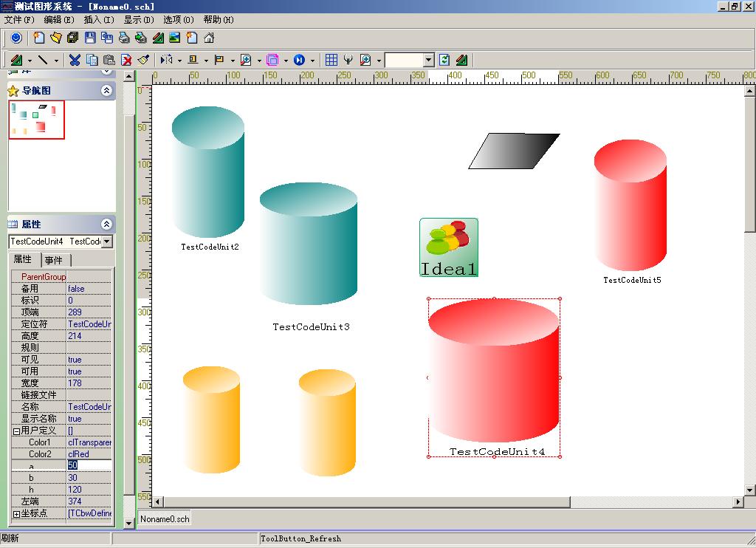Click the 宽度 value 178
This screenshot has height=548, width=756.
89,383
